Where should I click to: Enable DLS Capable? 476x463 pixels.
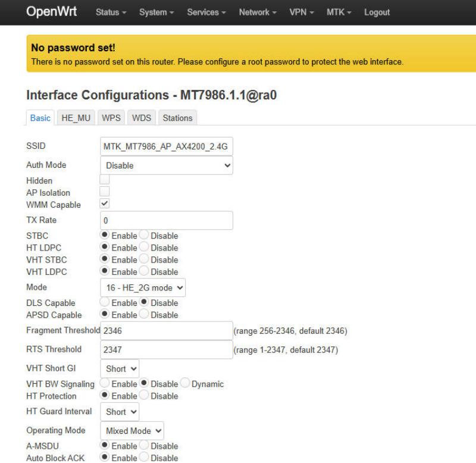[106, 303]
